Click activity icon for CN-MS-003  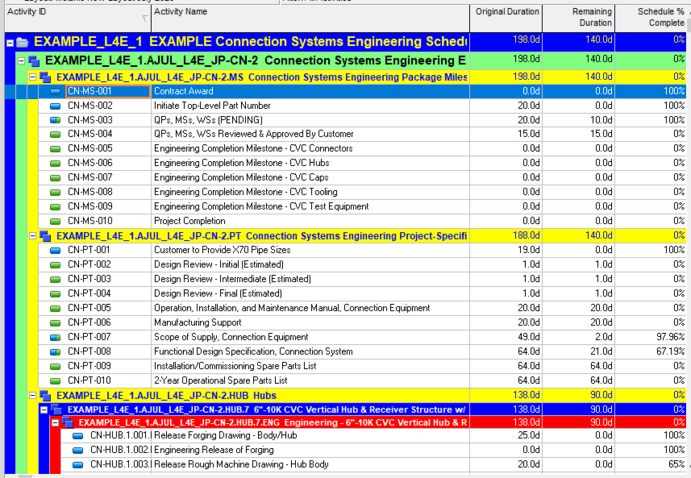pos(55,120)
